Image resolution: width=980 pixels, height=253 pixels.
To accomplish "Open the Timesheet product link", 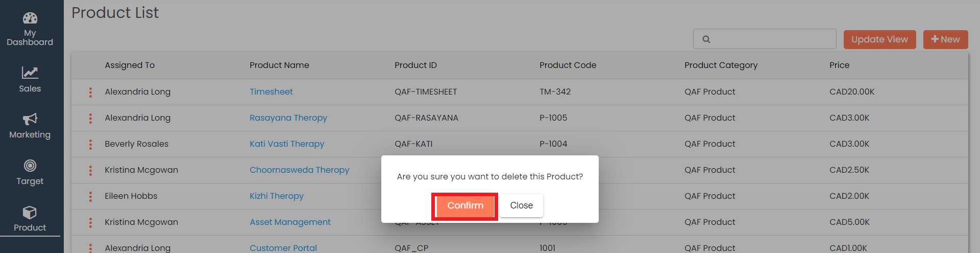I will (x=271, y=92).
